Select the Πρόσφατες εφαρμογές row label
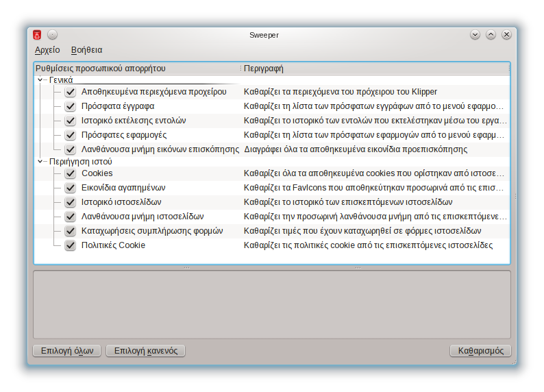 [x=123, y=135]
